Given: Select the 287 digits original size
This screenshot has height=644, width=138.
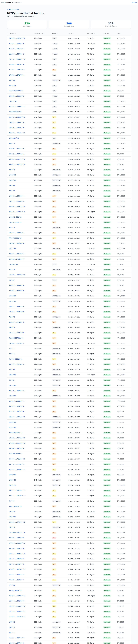Looking at the screenshot, I should click(38, 59).
